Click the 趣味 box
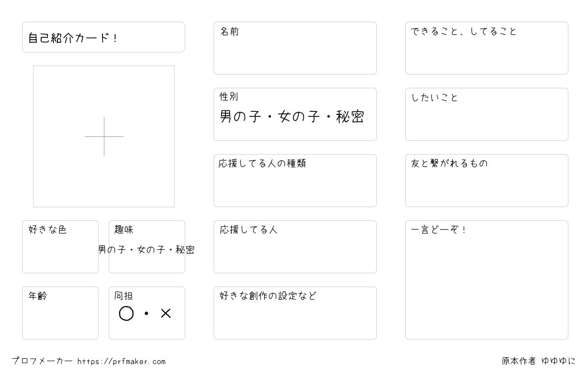The height and width of the screenshot is (368, 588). pos(147,247)
